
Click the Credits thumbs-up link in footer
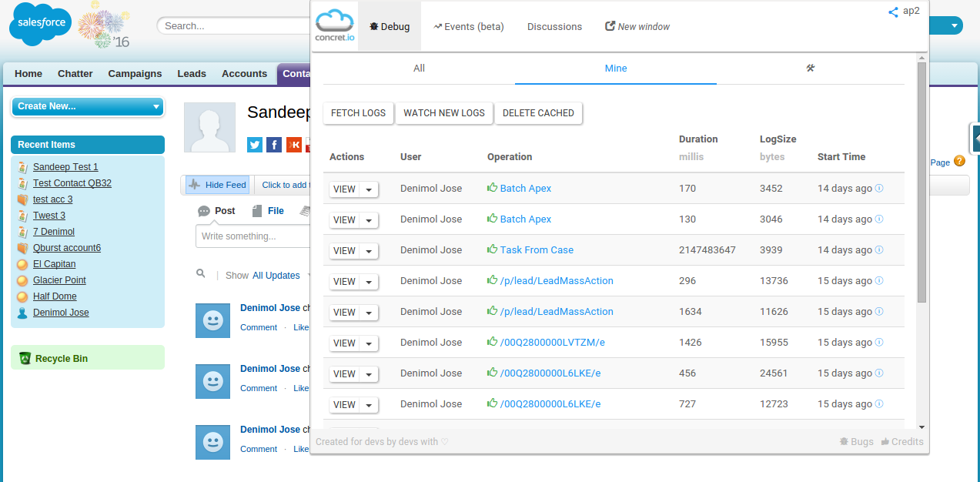pos(902,442)
